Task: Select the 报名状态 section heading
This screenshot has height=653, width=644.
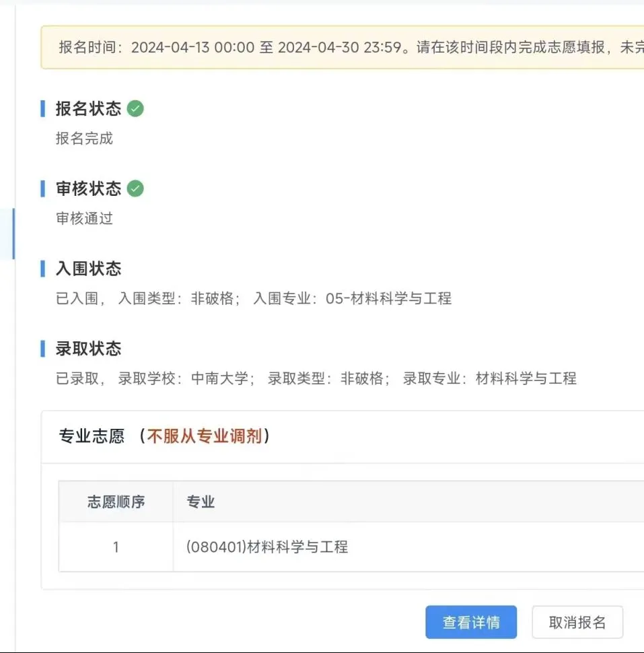Action: tap(88, 108)
